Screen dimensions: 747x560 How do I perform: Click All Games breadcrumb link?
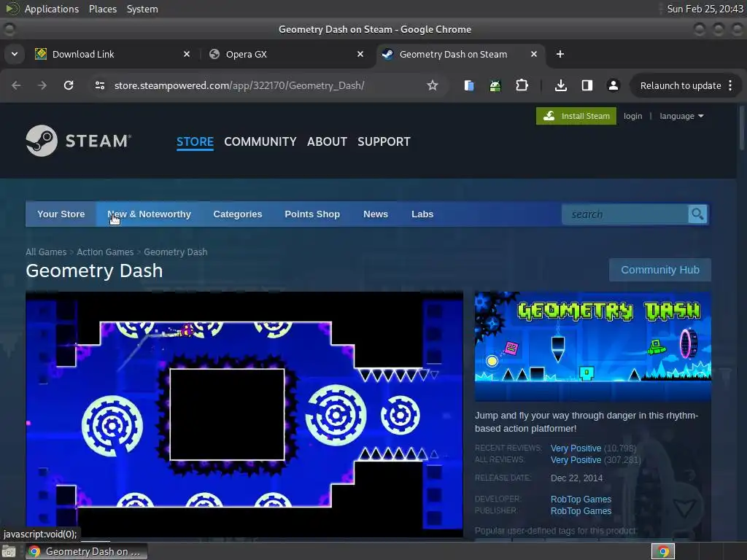(46, 252)
